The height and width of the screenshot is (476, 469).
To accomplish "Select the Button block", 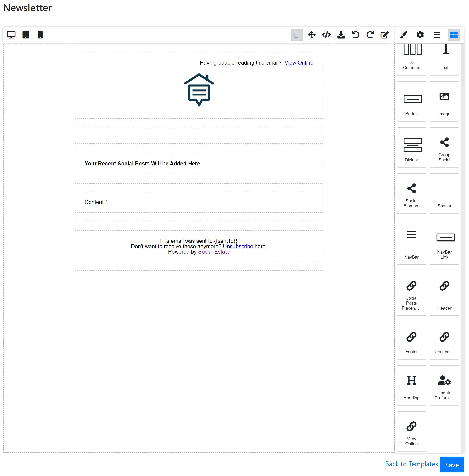I will point(411,101).
